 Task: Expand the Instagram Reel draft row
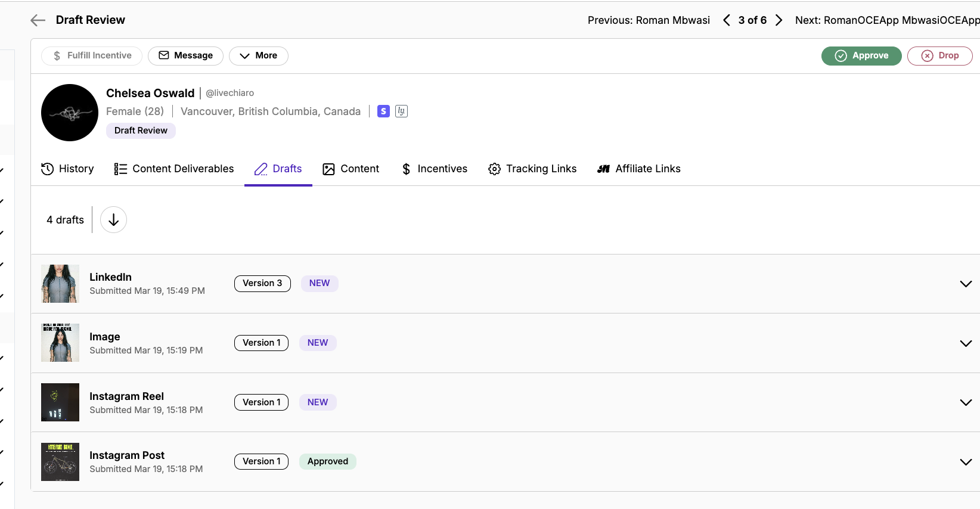pos(965,402)
